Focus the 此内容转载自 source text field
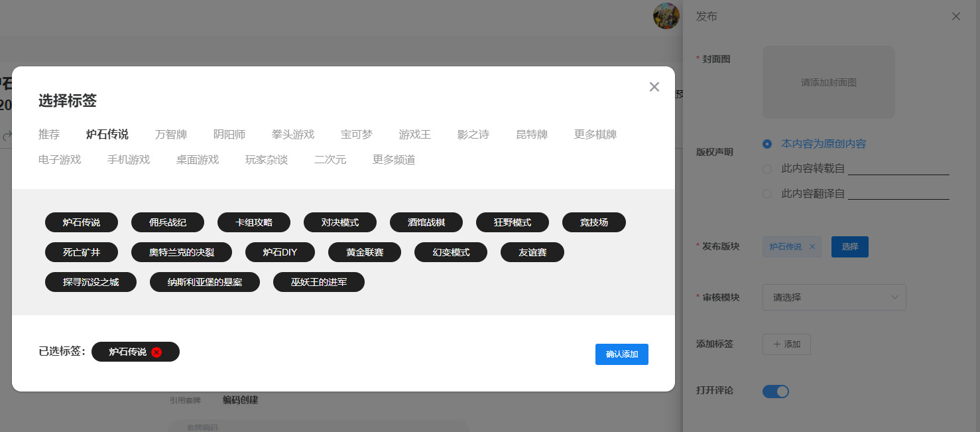This screenshot has width=980, height=432. 898,169
